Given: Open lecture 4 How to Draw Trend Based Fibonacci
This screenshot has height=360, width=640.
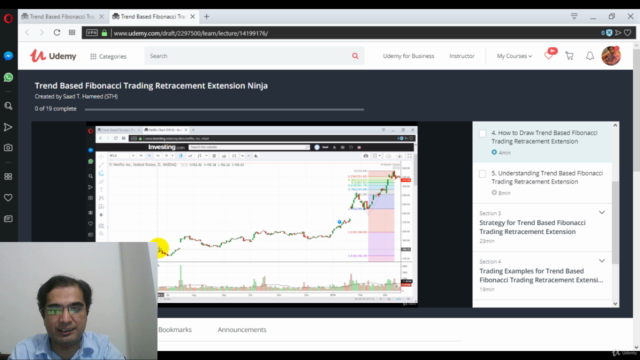Looking at the screenshot, I should [x=544, y=137].
